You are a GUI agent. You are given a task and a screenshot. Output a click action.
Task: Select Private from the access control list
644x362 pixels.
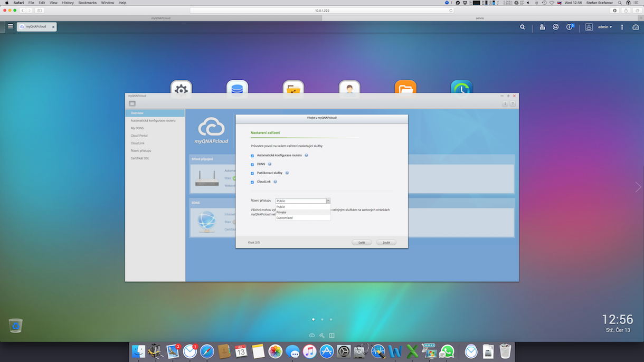(281, 212)
